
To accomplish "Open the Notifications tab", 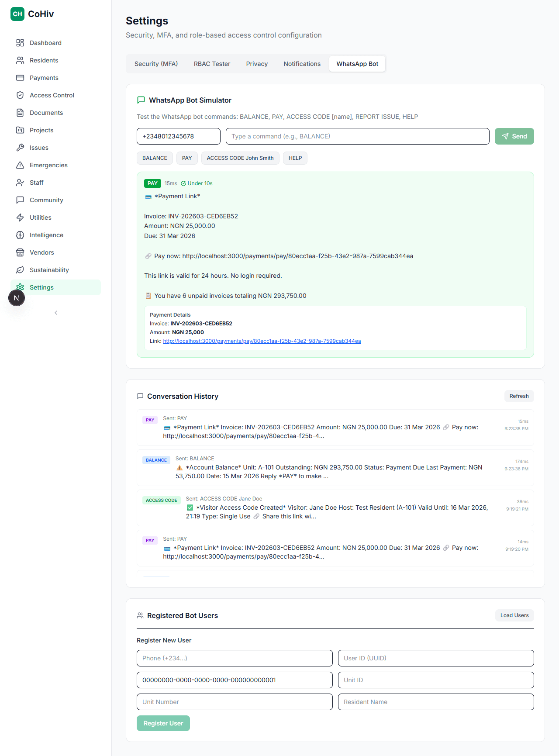I will [x=302, y=64].
